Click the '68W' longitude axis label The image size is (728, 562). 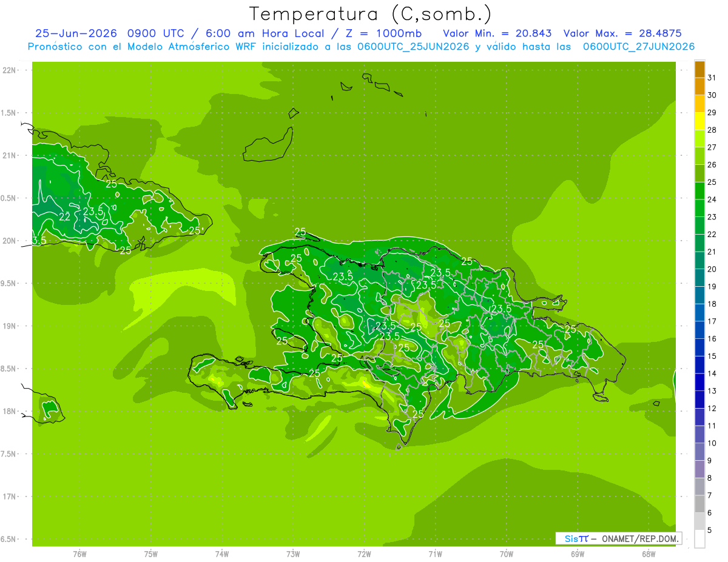[x=649, y=554]
